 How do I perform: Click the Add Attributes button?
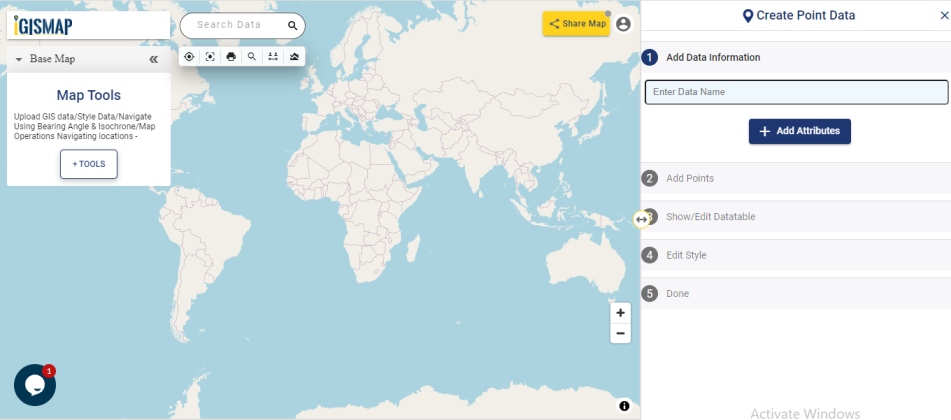tap(799, 131)
